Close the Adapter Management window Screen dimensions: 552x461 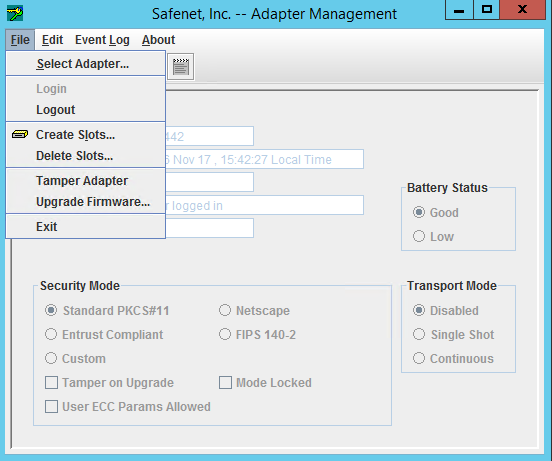pyautogui.click(x=522, y=10)
